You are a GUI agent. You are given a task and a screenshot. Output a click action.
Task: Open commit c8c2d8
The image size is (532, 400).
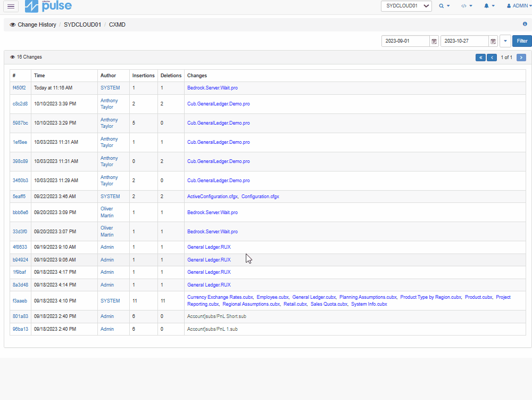click(20, 103)
